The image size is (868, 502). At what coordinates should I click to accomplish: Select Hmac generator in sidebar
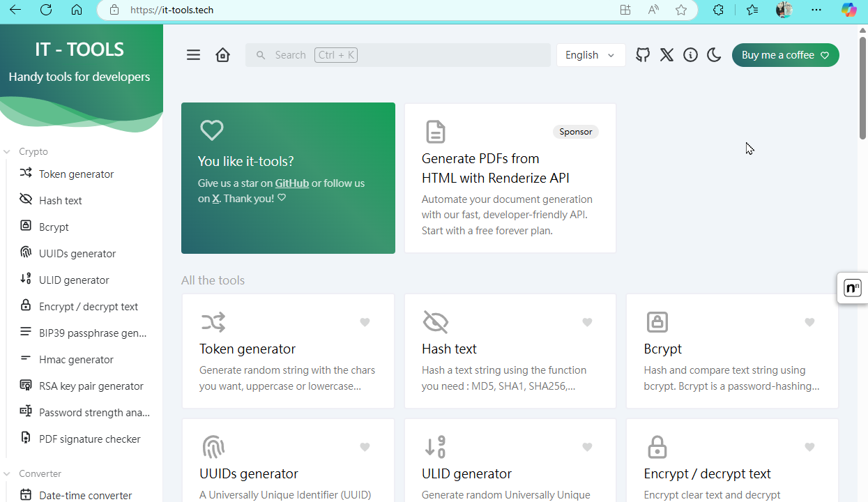pos(76,360)
